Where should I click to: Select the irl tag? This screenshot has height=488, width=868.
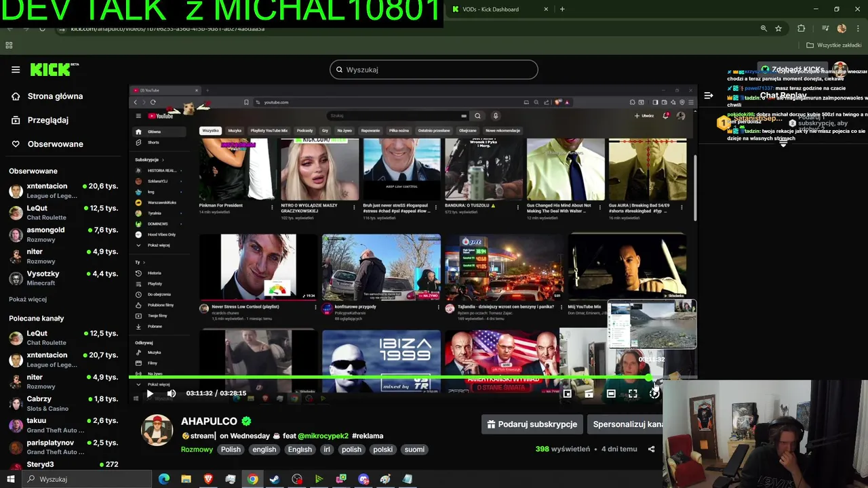click(x=327, y=449)
